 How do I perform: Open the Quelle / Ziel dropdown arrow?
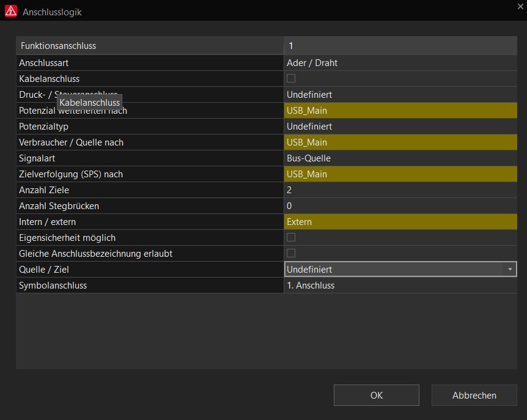click(510, 269)
